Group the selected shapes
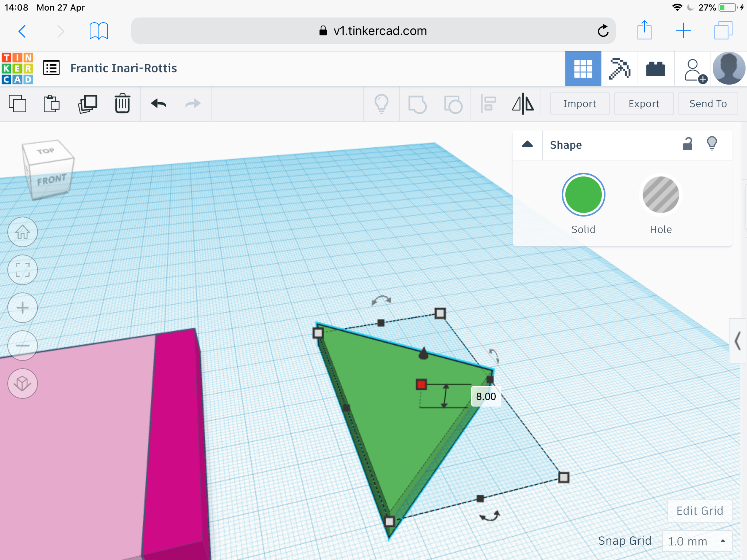747x560 pixels. click(417, 104)
